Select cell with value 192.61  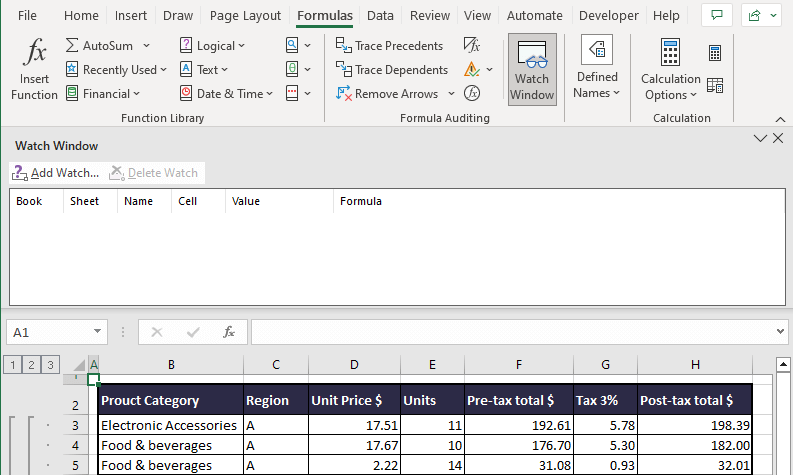(519, 425)
